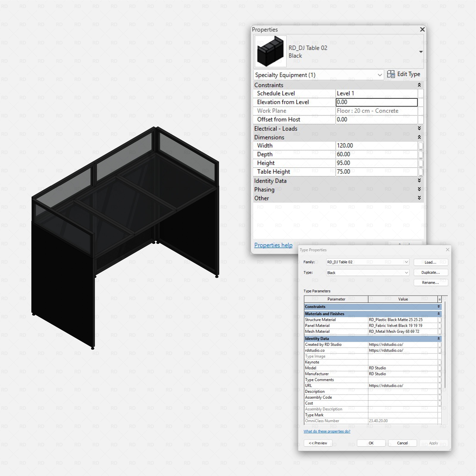Expand the Phasing section
This screenshot has height=476, width=476.
pyautogui.click(x=419, y=189)
